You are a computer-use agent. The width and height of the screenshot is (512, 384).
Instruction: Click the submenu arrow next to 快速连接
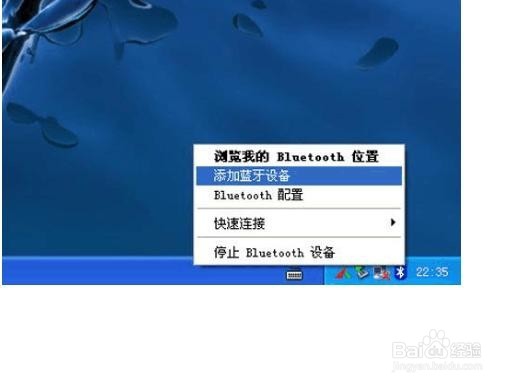coord(393,222)
